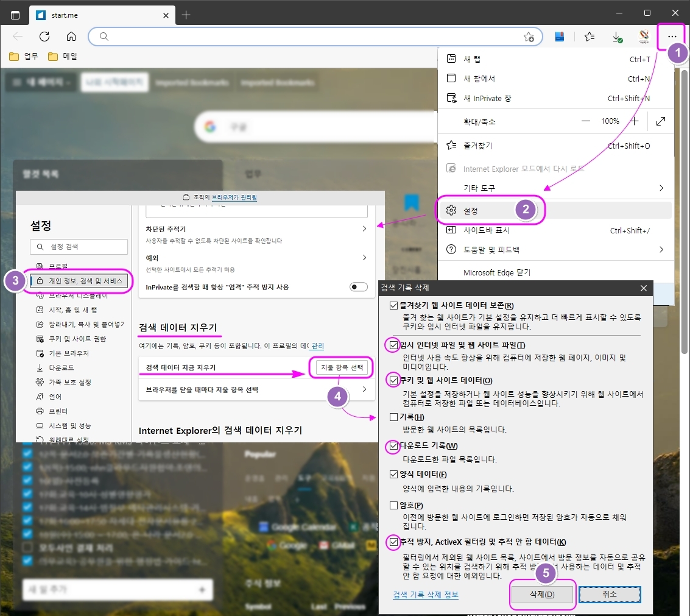The width and height of the screenshot is (690, 616).
Task: Toggle InPrivate 엄격 추적 방지 switch
Action: tap(359, 287)
